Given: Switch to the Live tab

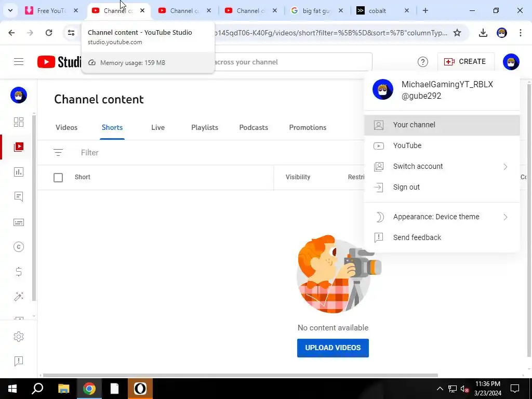Looking at the screenshot, I should coord(158,128).
